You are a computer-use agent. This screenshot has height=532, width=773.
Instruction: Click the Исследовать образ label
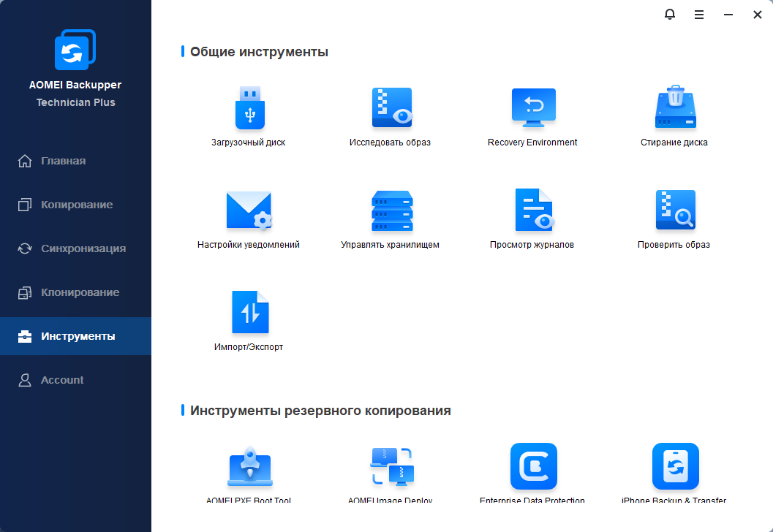pos(390,142)
